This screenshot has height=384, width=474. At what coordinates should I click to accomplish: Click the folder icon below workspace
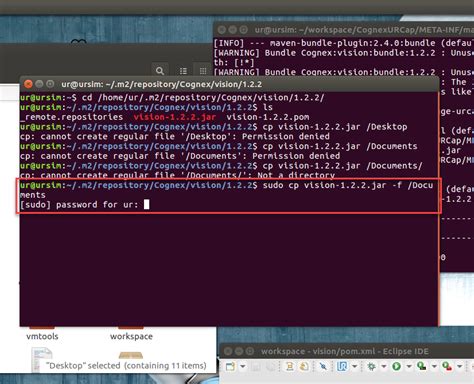[x=131, y=355]
